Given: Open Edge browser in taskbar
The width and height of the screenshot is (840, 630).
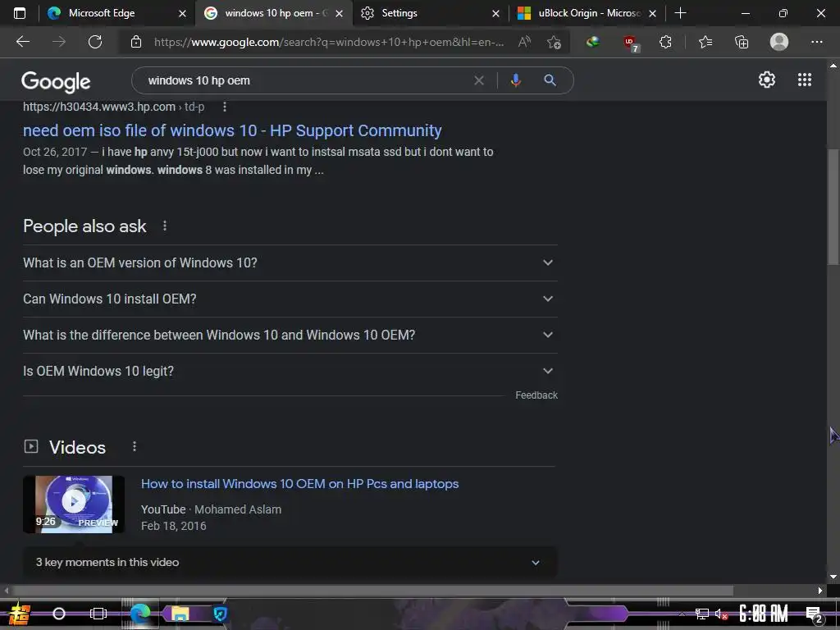Looking at the screenshot, I should click(x=140, y=614).
